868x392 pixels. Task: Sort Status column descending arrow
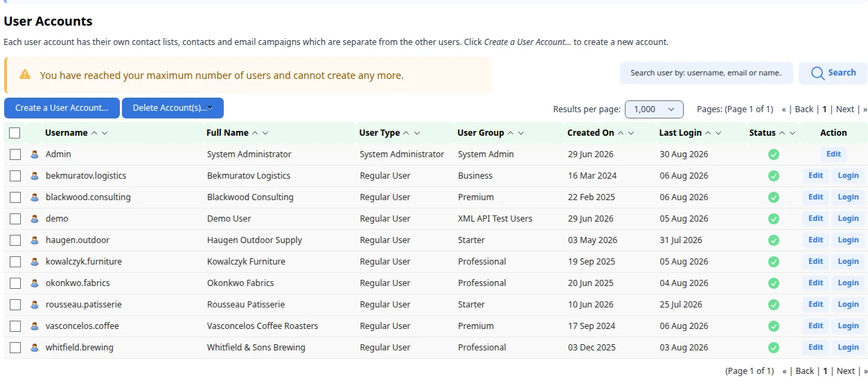click(792, 133)
